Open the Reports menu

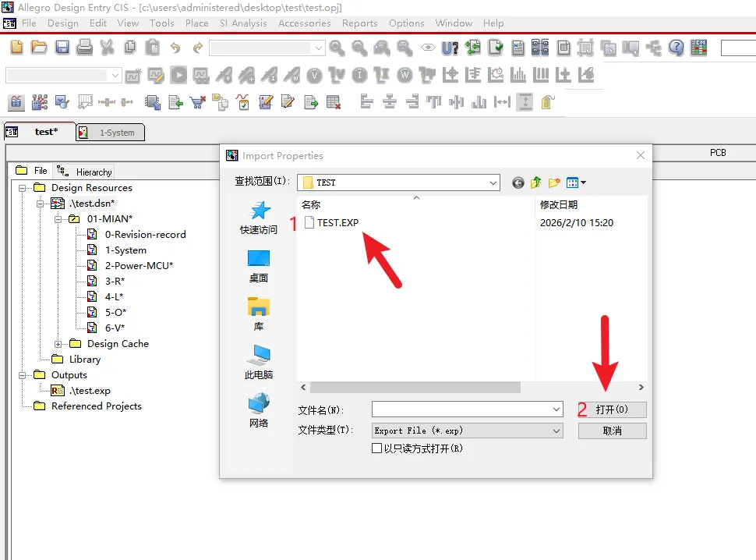point(359,23)
